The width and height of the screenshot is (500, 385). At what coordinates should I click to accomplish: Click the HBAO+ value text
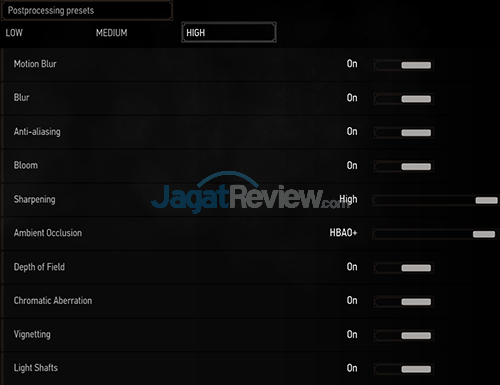[343, 233]
